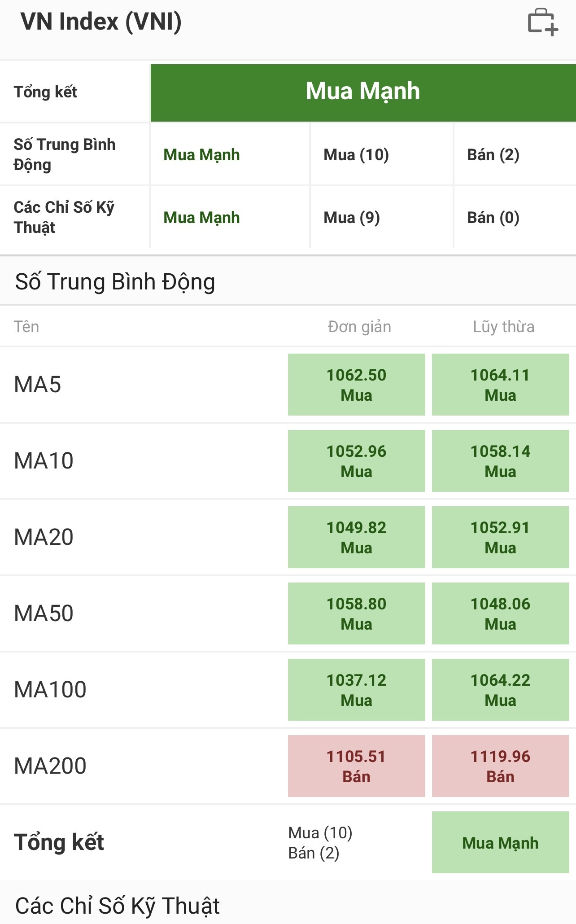Tap the MA10 simple 1052.96 cell
Screen dimensions: 576x924
coord(356,461)
